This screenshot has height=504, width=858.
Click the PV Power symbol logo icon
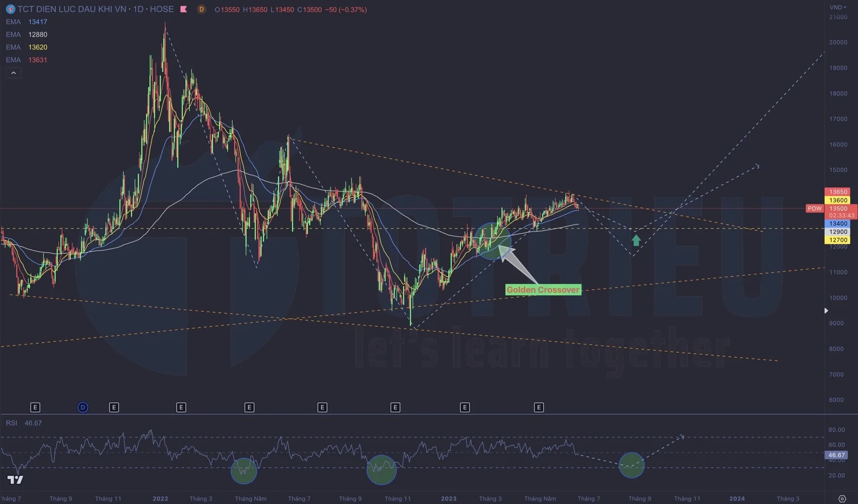tap(10, 9)
